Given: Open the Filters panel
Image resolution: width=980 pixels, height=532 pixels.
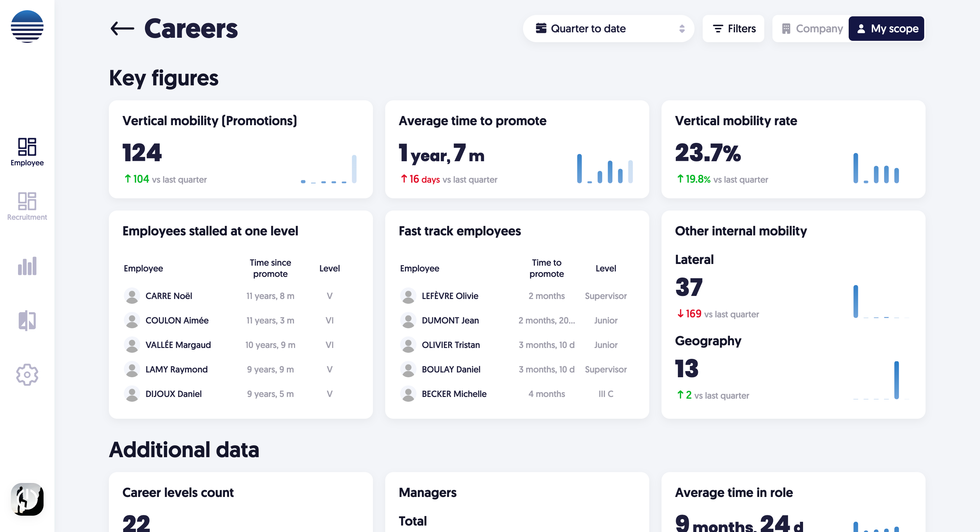Looking at the screenshot, I should pyautogui.click(x=734, y=29).
